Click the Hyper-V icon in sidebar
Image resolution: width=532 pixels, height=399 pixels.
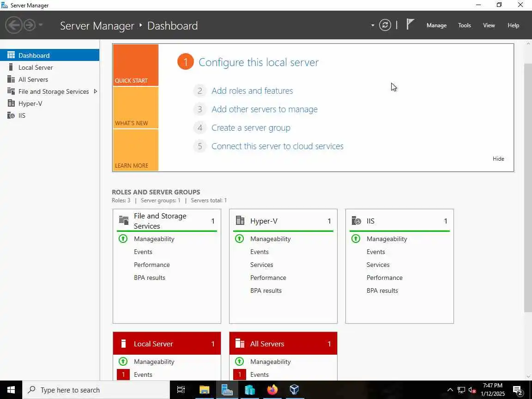point(11,103)
